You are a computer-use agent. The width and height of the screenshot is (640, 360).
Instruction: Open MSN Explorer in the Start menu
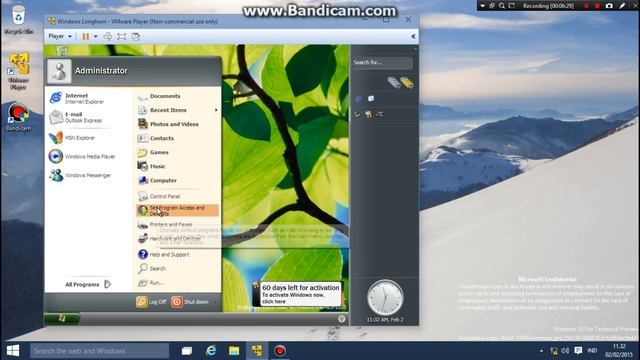[x=72, y=138]
